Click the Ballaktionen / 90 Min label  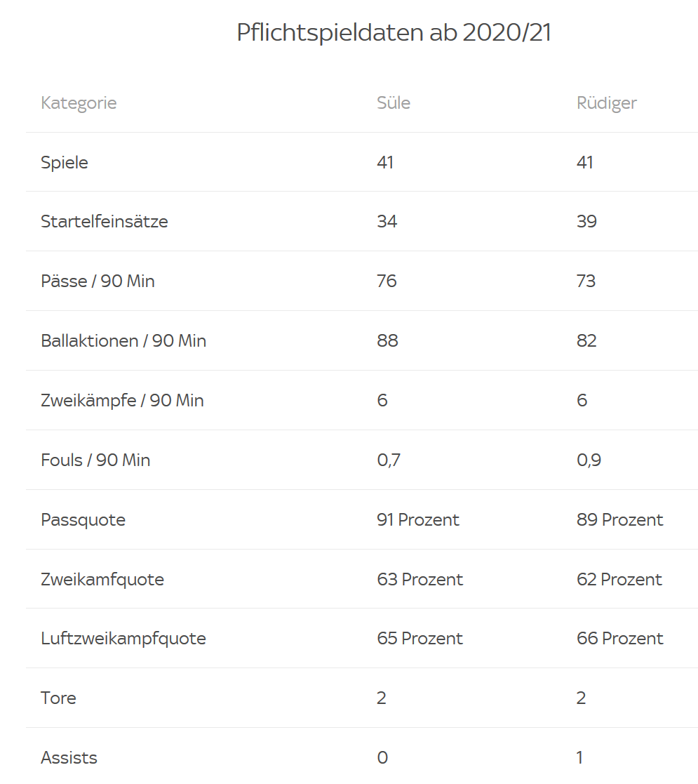[123, 340]
